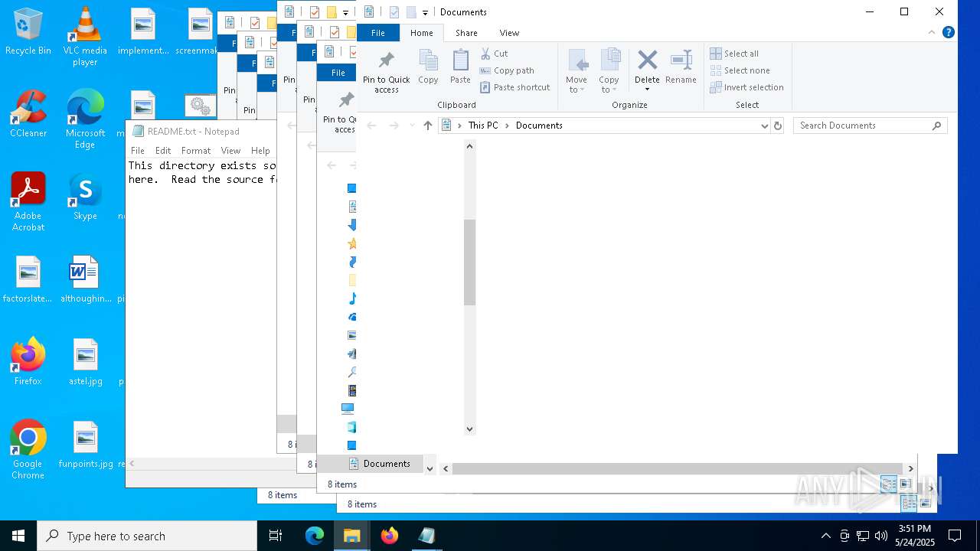The height and width of the screenshot is (551, 980).
Task: Select astel.jpg desktop file
Action: click(85, 361)
